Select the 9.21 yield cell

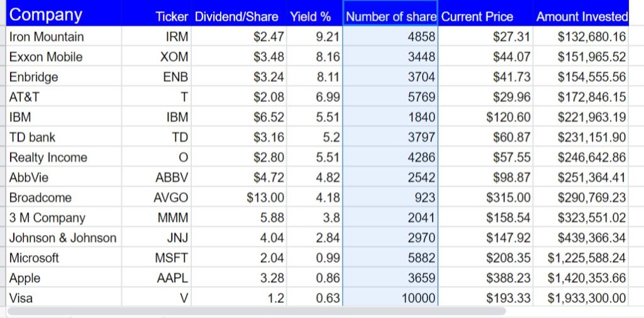click(314, 37)
